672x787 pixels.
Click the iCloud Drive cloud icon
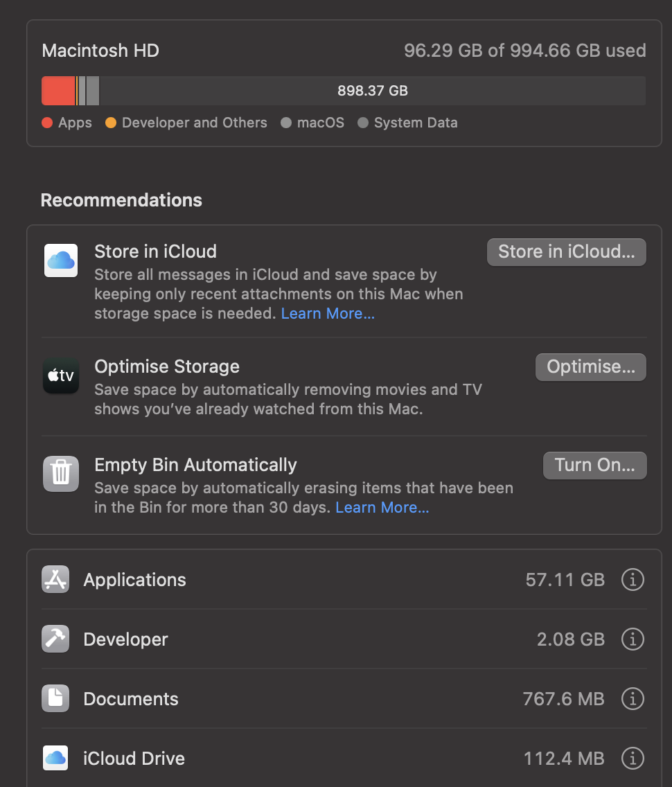click(55, 759)
